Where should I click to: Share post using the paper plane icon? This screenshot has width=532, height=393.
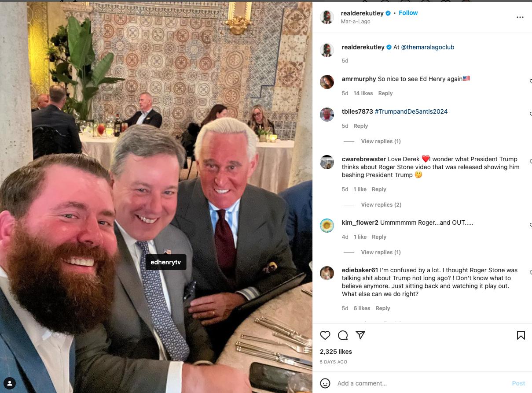tap(360, 335)
